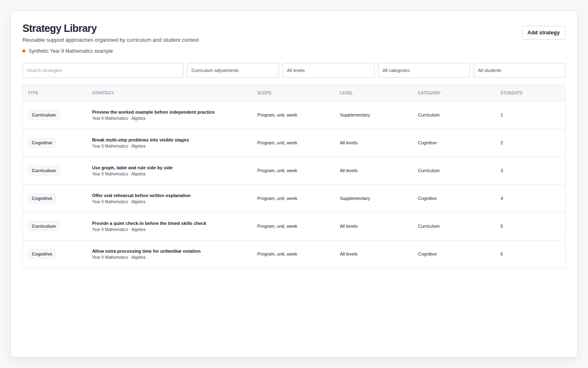Click Cognitive type badge in oral rehearsal row
The height and width of the screenshot is (368, 588).
coord(42,198)
